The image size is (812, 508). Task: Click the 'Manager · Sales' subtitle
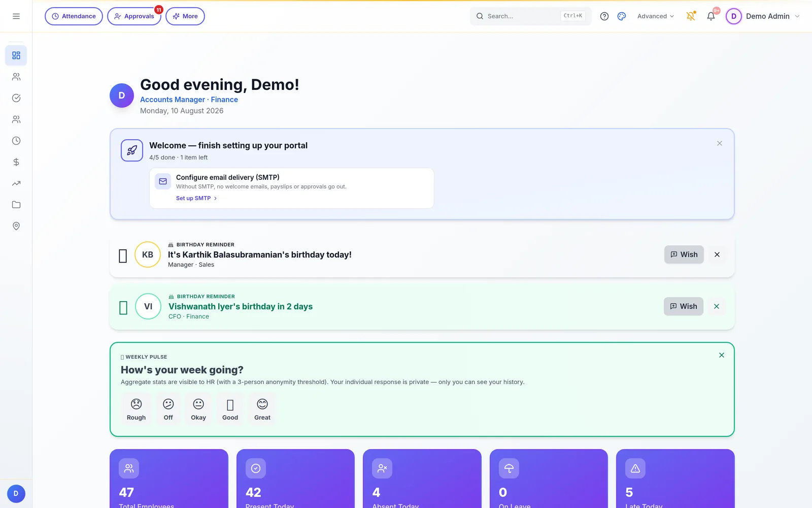tap(191, 265)
